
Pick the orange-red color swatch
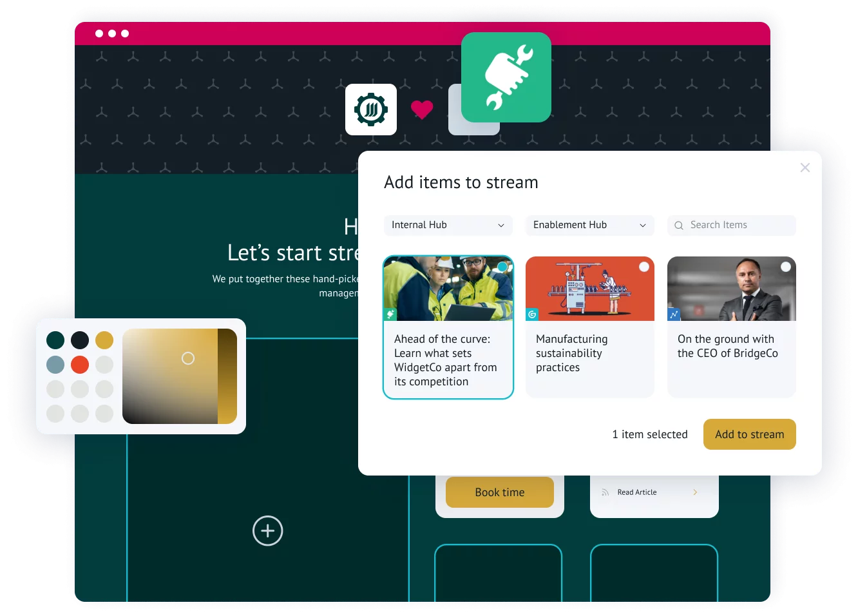[80, 365]
